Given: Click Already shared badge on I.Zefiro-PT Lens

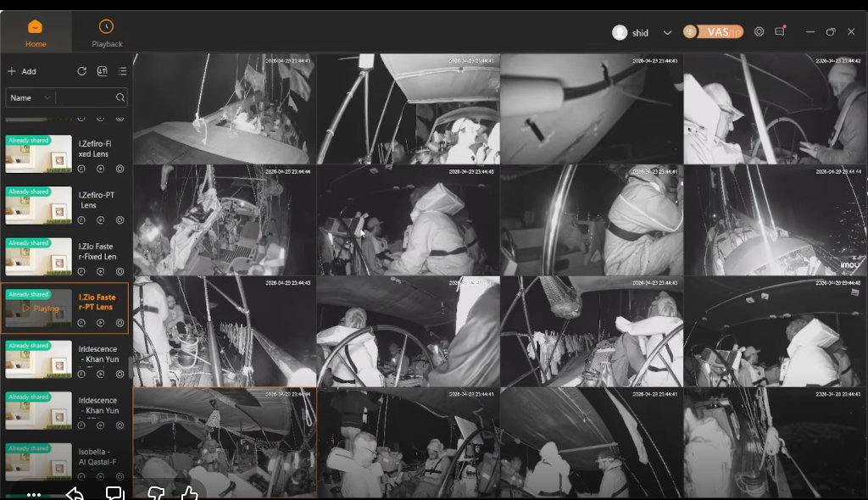Looking at the screenshot, I should (x=29, y=192).
